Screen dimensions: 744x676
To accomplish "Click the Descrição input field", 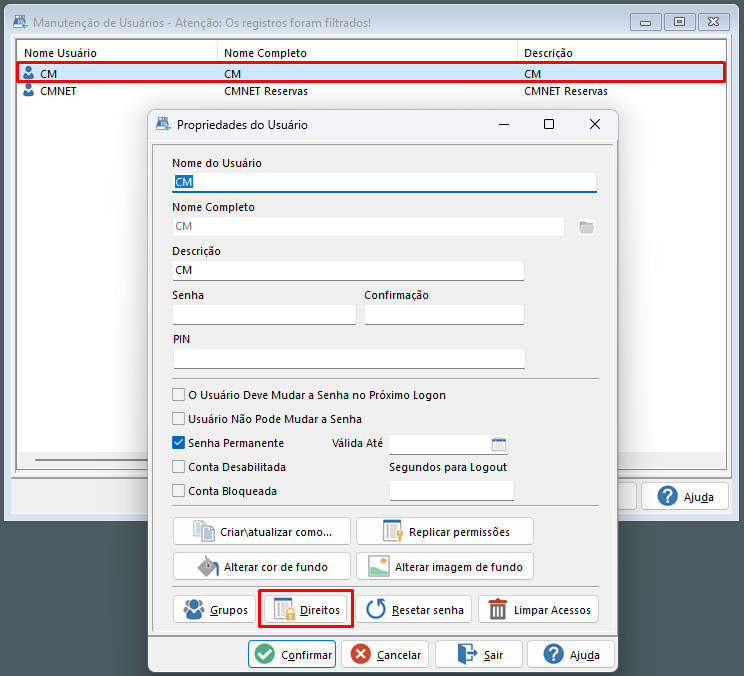I will click(x=348, y=270).
